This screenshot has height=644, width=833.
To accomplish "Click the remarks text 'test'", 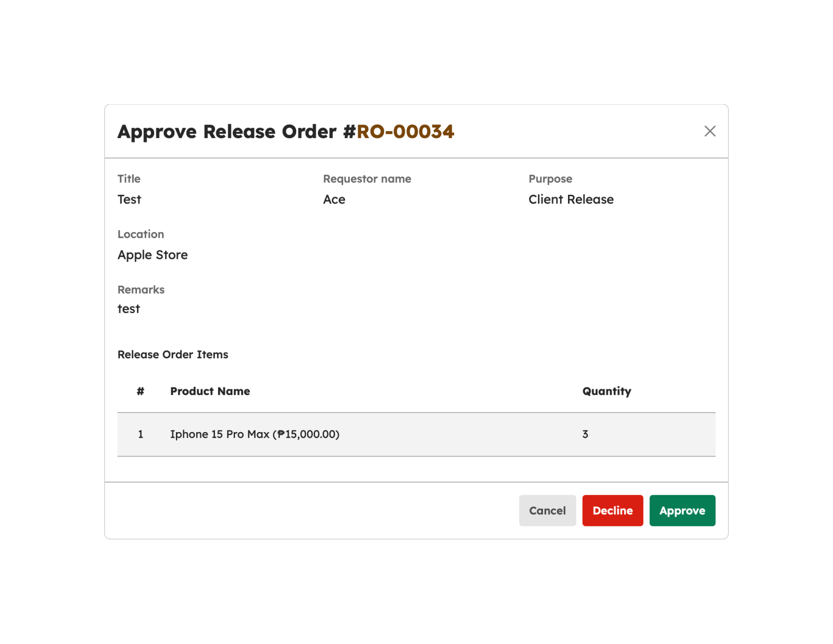I will 129,309.
